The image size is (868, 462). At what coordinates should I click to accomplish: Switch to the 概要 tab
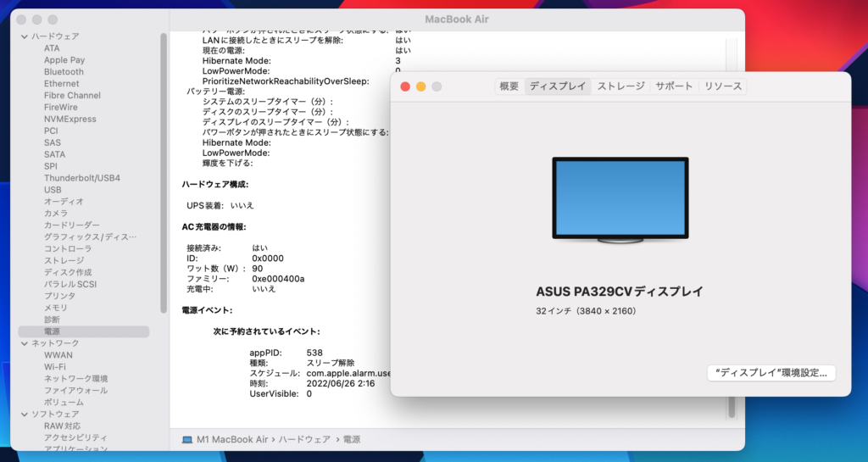pos(509,86)
